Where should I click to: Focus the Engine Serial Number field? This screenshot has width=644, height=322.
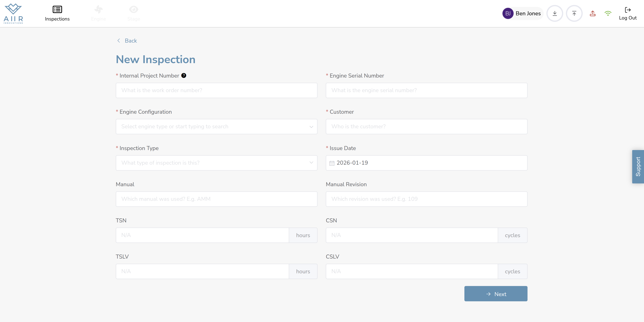point(426,90)
